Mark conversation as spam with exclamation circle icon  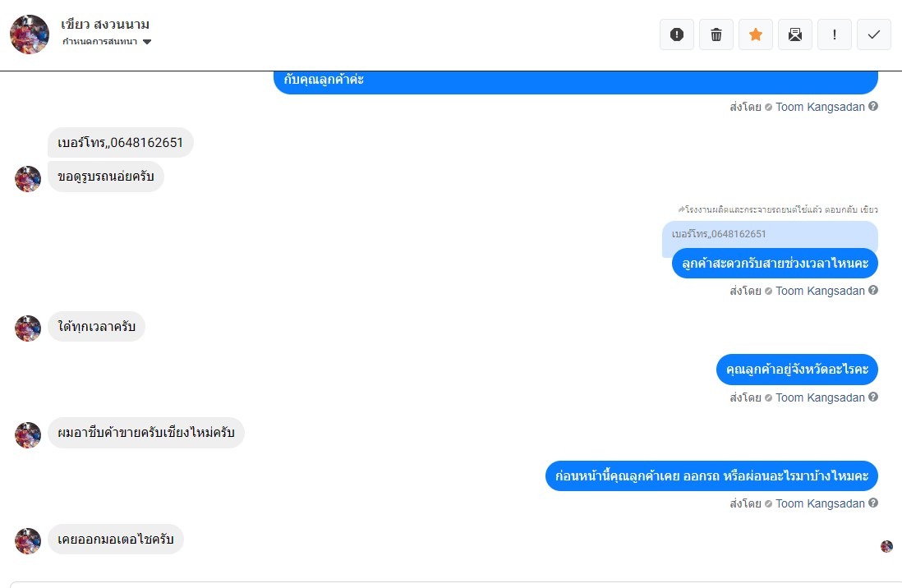pos(677,34)
